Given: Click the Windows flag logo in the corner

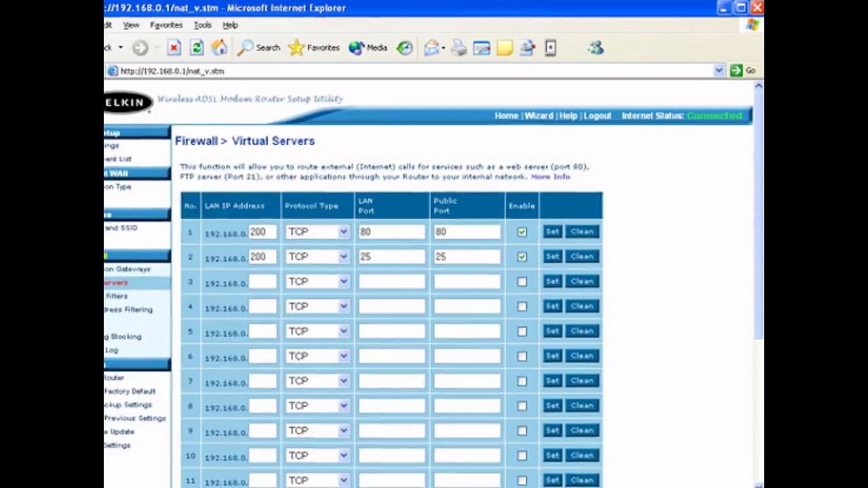Looking at the screenshot, I should coord(752,25).
